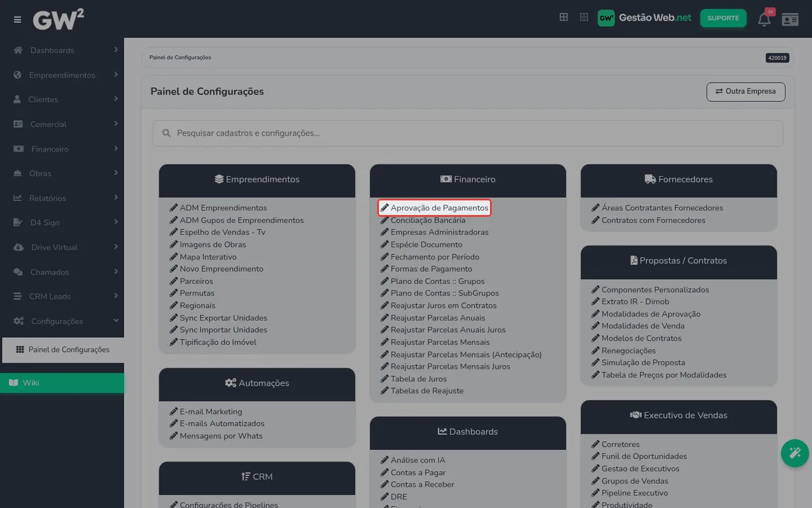The width and height of the screenshot is (812, 508).
Task: Click the search magnifier icon
Action: 166,133
